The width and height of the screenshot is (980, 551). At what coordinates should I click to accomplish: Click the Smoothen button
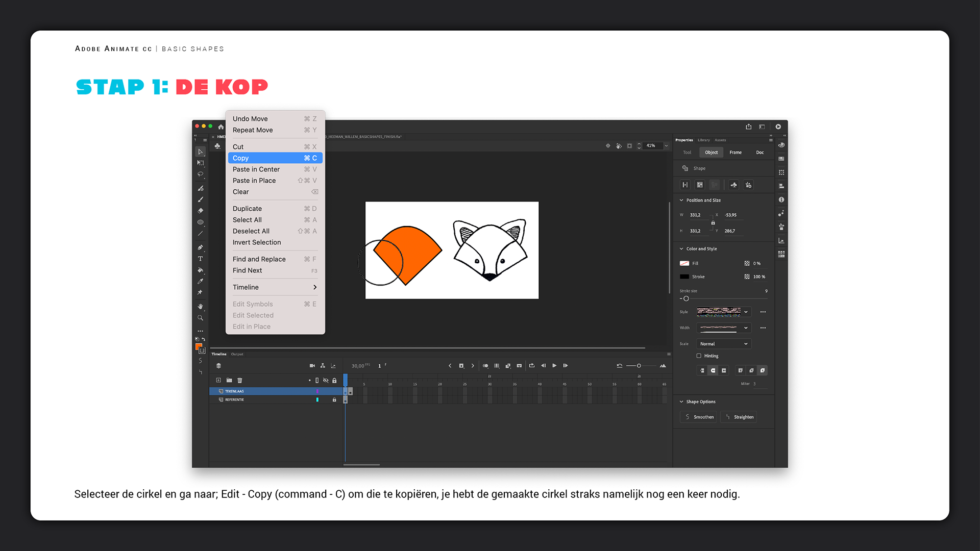pyautogui.click(x=699, y=417)
